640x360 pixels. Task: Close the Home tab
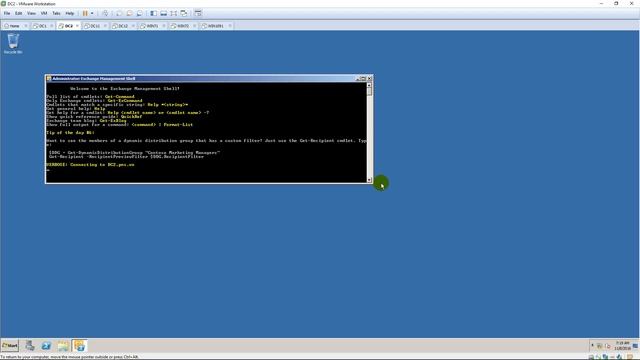pyautogui.click(x=25, y=26)
